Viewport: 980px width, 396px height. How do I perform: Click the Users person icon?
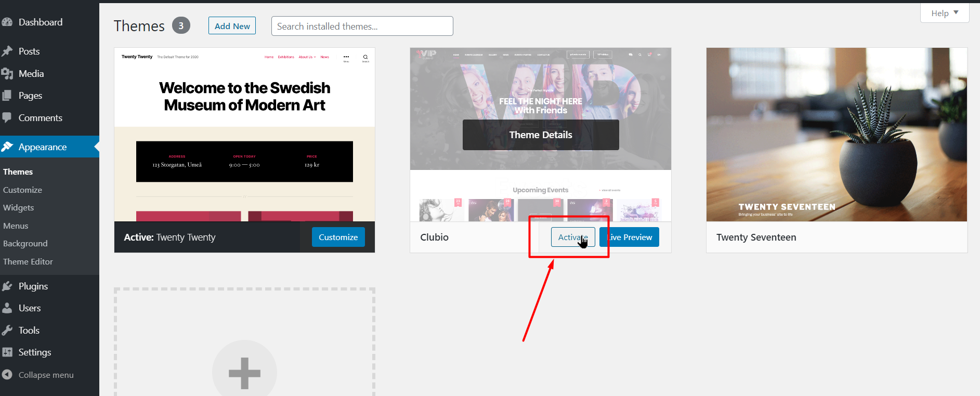coord(7,308)
